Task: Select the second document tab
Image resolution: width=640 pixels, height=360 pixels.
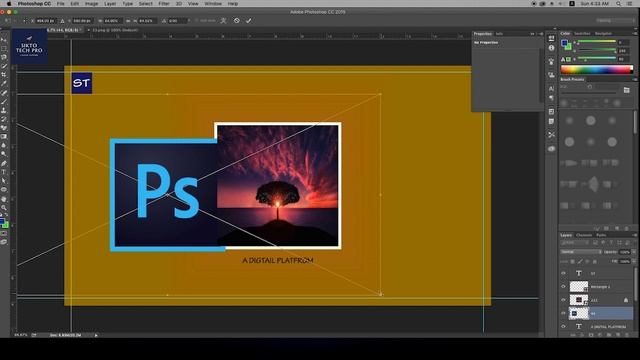Action: pos(116,30)
